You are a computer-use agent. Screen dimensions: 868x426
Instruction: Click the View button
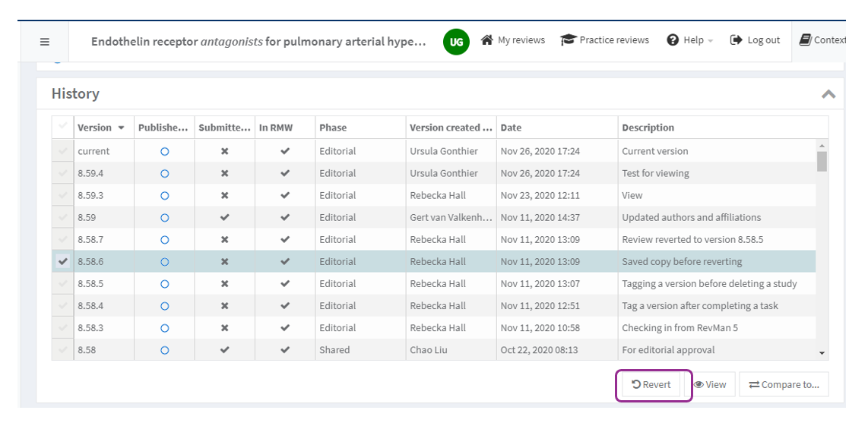click(x=710, y=384)
